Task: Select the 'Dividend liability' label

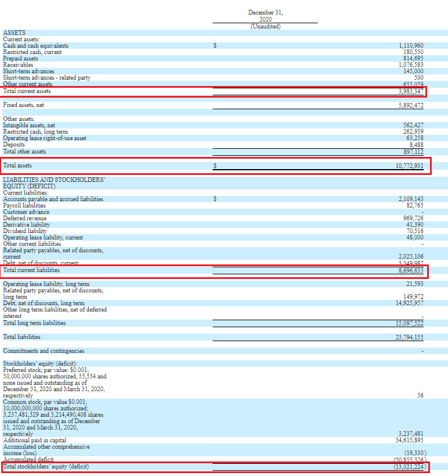Action: (25, 231)
